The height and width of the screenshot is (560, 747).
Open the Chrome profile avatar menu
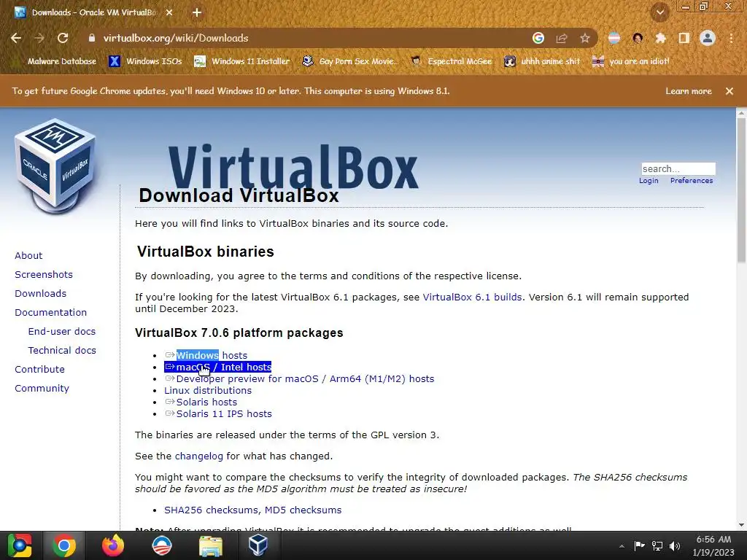(x=708, y=38)
